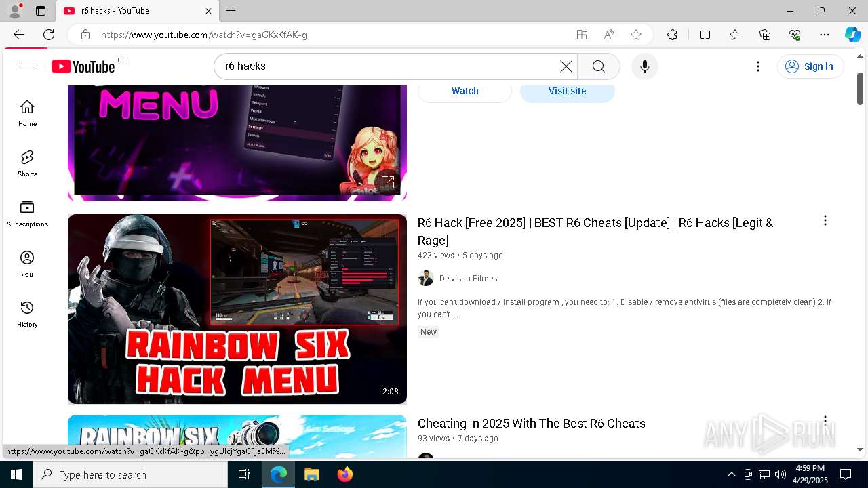Screen dimensions: 868x488
Task: Clear the search query with X
Action: pyautogui.click(x=566, y=66)
